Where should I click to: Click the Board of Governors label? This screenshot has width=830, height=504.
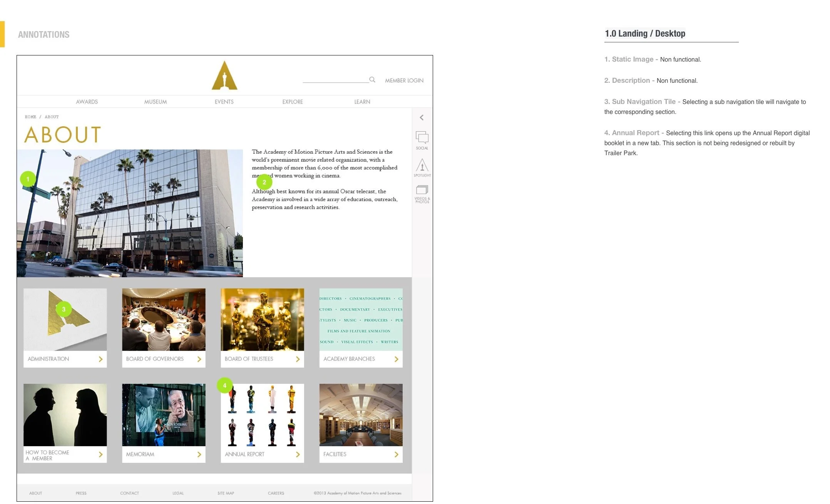[x=155, y=359]
